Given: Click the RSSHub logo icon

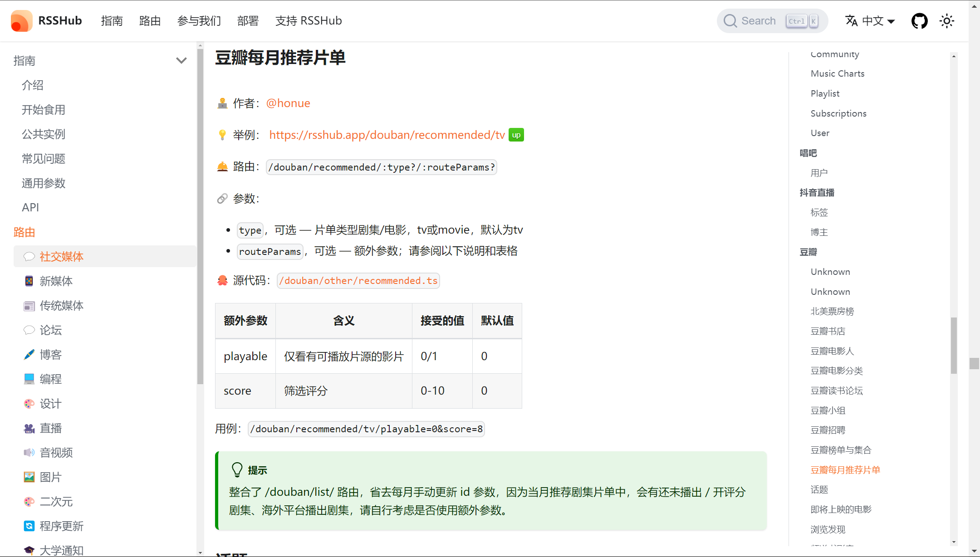Looking at the screenshot, I should click(x=21, y=21).
